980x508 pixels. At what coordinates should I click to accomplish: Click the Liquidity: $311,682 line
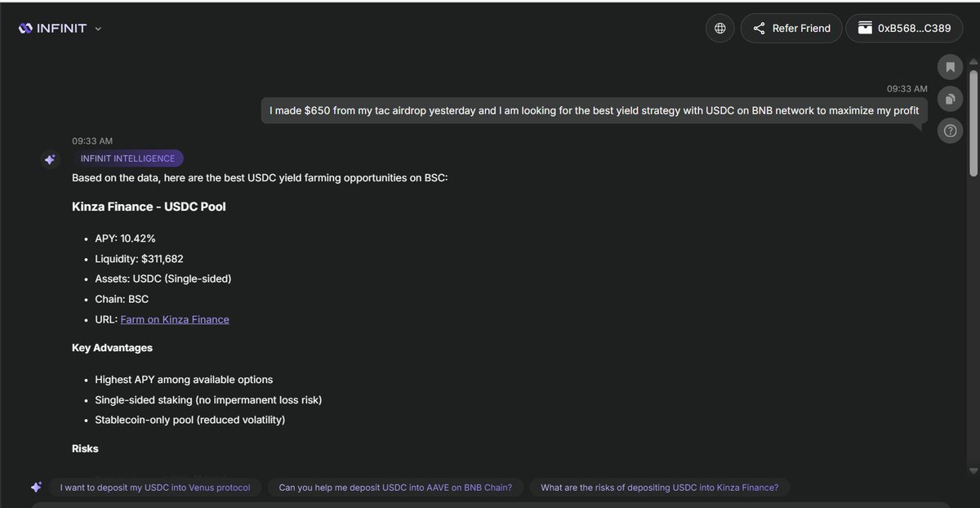(x=139, y=259)
